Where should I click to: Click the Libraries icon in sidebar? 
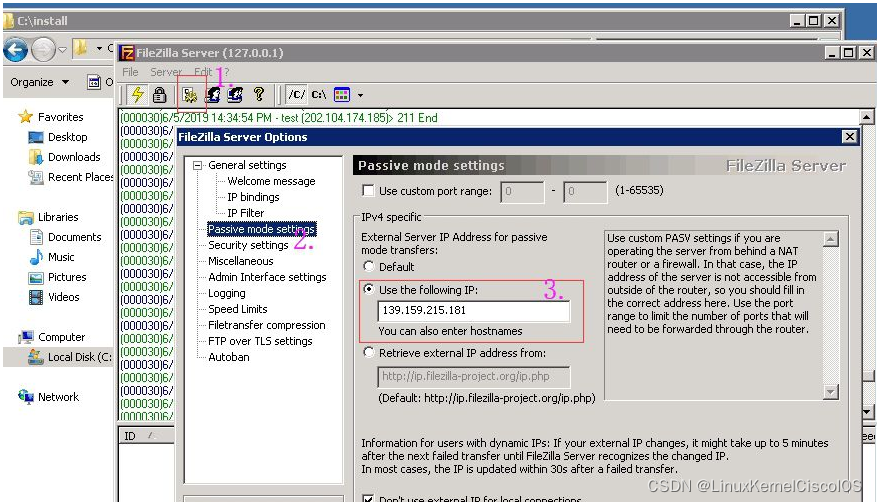tap(26, 217)
